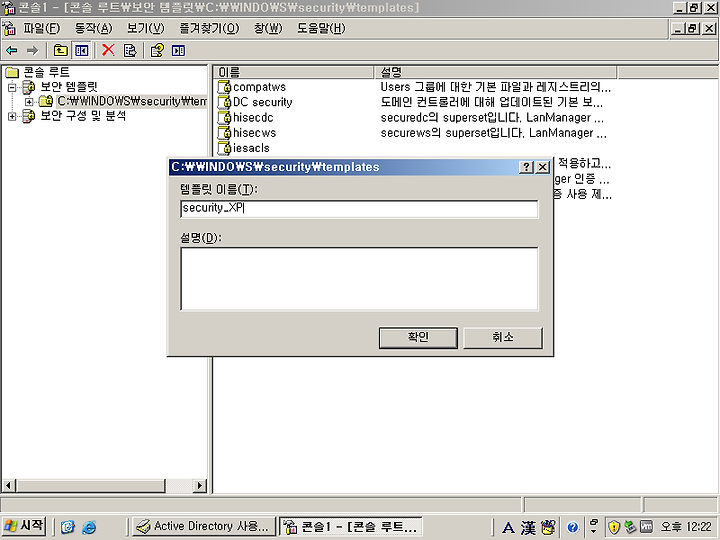Click the taskbar clock showing 오후 12:22
Screen dimensions: 720x540
coord(686,527)
